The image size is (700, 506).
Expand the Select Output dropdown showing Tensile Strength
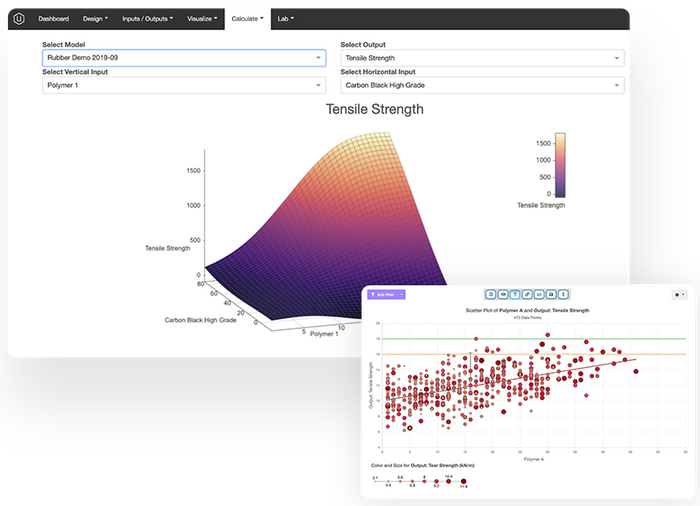point(482,58)
